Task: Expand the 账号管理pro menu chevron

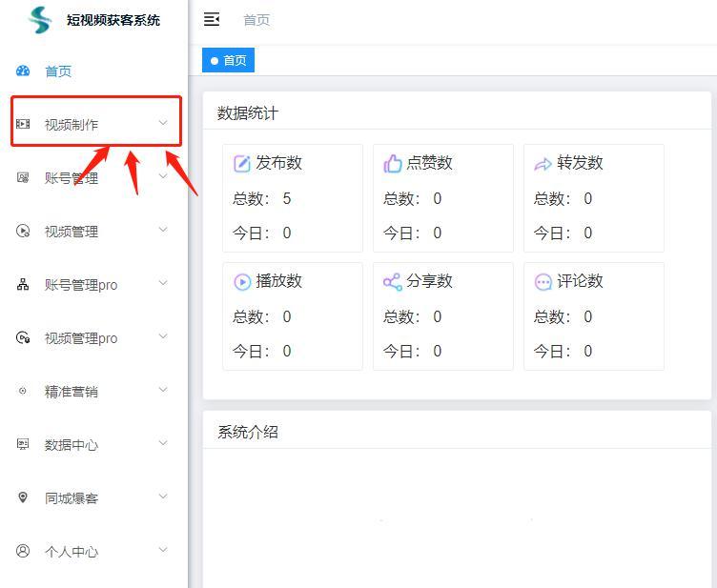Action: [163, 283]
